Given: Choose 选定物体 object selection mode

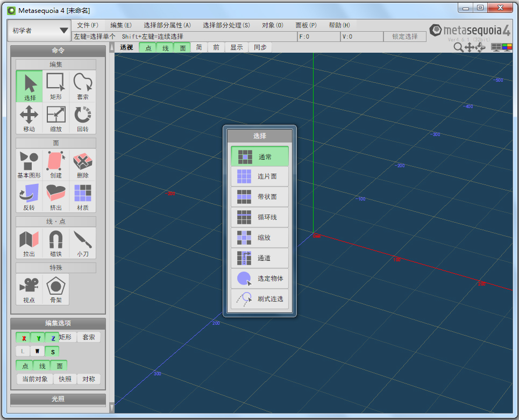Looking at the screenshot, I should 260,279.
